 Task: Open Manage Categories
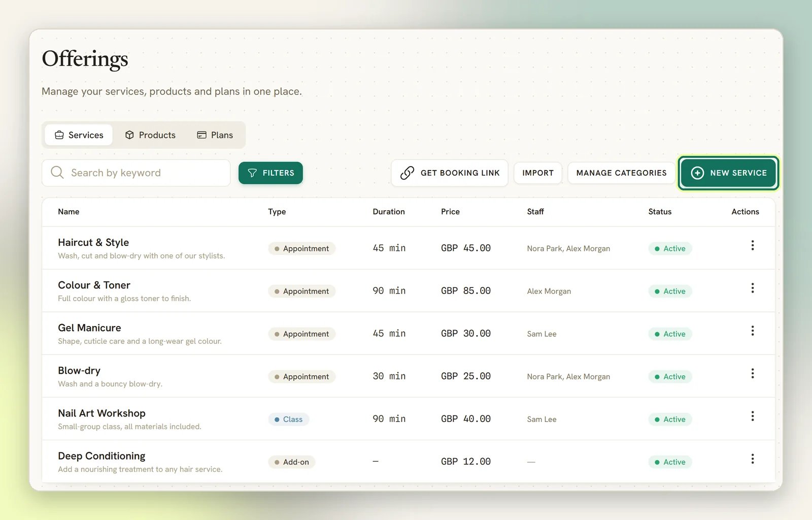(x=621, y=173)
